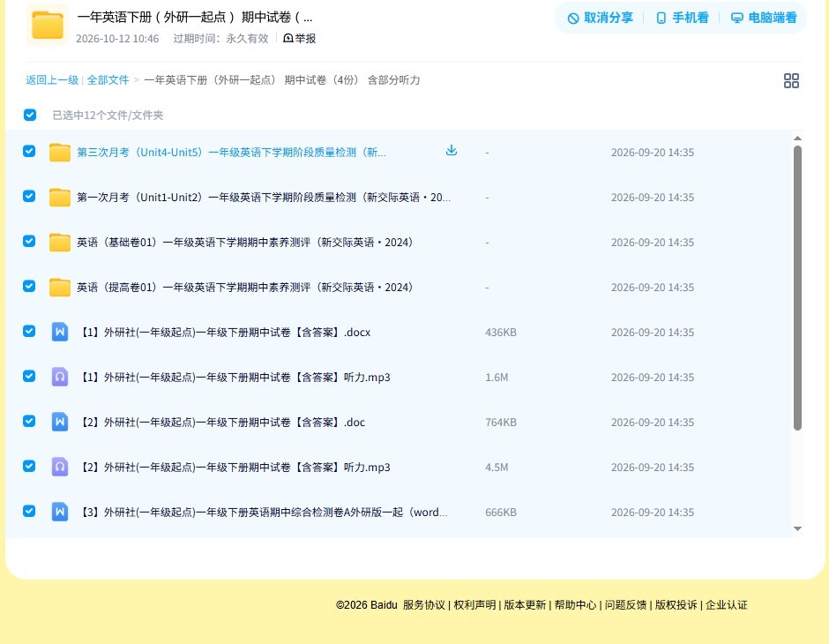Report this share via 举报
Screen dimensions: 829x644
pyautogui.click(x=300, y=38)
